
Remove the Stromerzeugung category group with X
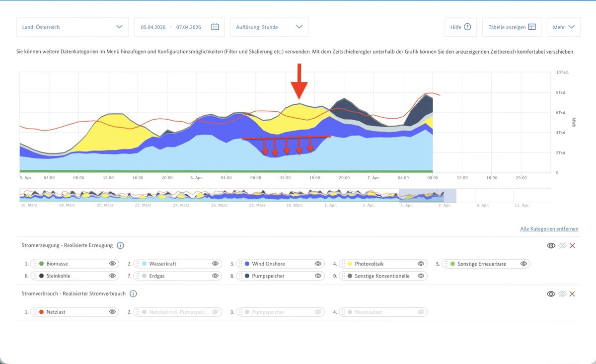click(x=572, y=245)
